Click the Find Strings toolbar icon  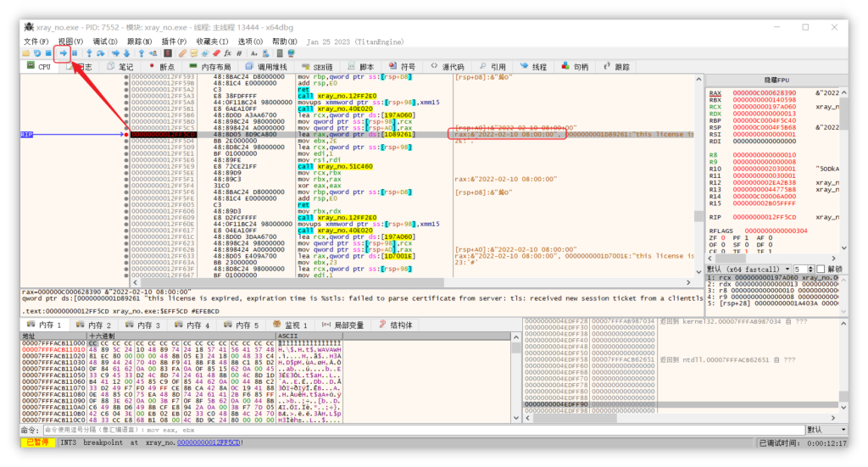[x=253, y=53]
